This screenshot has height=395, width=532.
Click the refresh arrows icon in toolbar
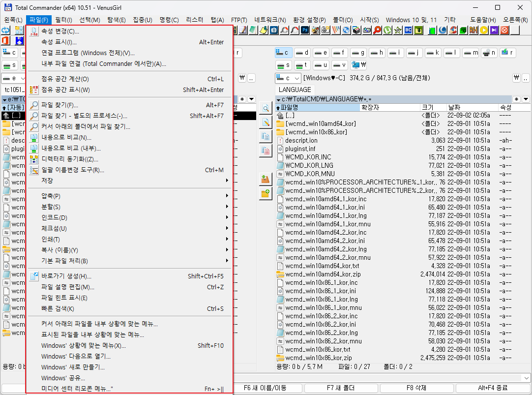point(6,30)
